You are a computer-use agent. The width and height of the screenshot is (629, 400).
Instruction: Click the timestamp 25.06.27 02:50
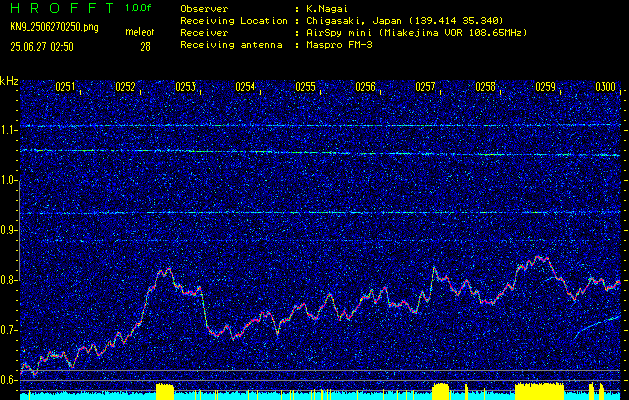point(42,47)
